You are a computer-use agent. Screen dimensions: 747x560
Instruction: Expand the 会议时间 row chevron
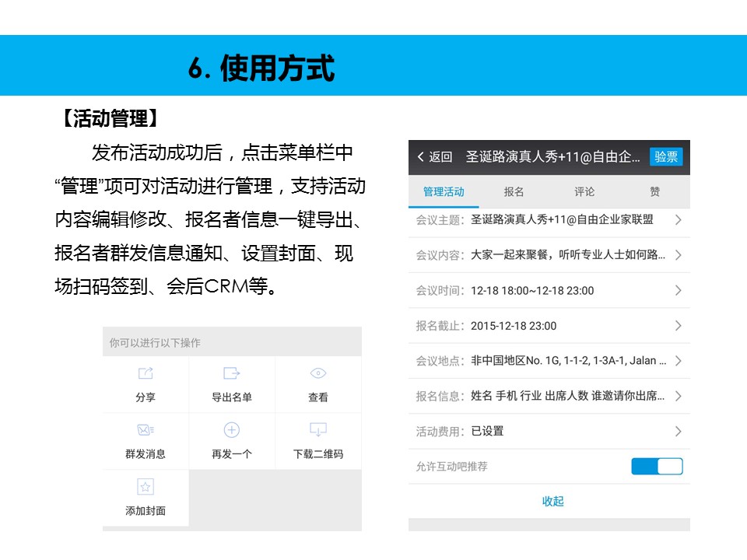click(x=678, y=290)
